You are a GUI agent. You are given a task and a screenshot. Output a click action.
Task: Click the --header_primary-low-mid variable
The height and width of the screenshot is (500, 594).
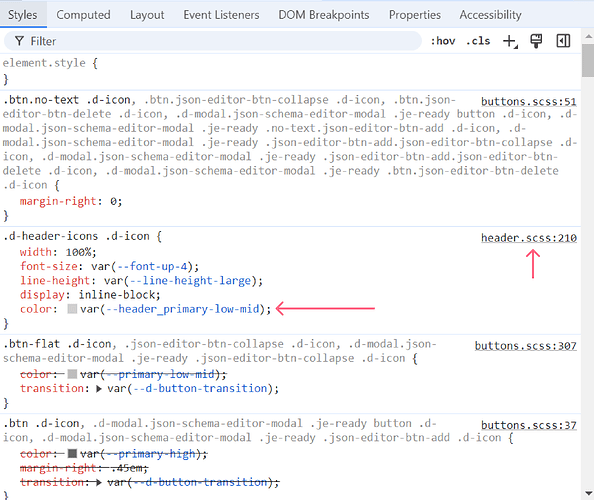(x=183, y=309)
